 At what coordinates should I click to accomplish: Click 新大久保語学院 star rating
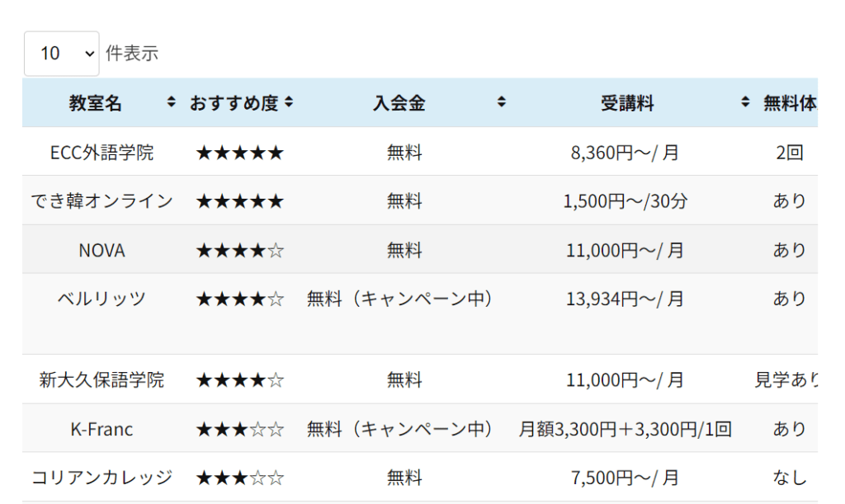point(239,379)
